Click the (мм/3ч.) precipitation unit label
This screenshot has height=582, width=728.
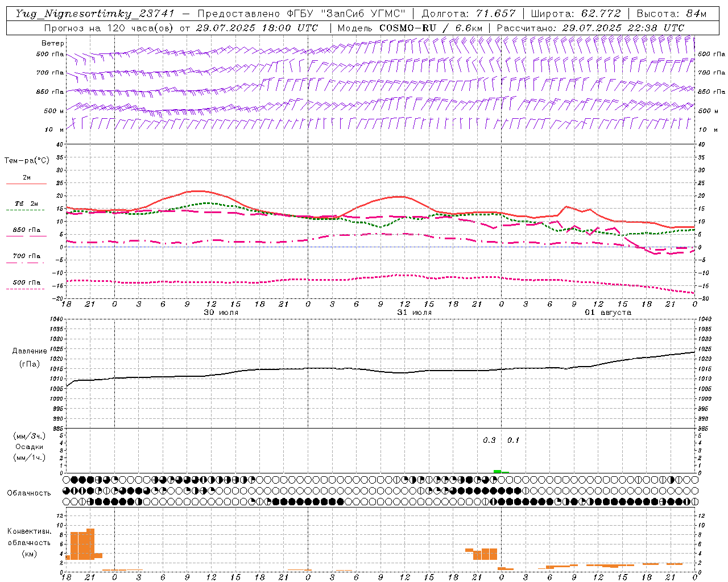coord(30,436)
